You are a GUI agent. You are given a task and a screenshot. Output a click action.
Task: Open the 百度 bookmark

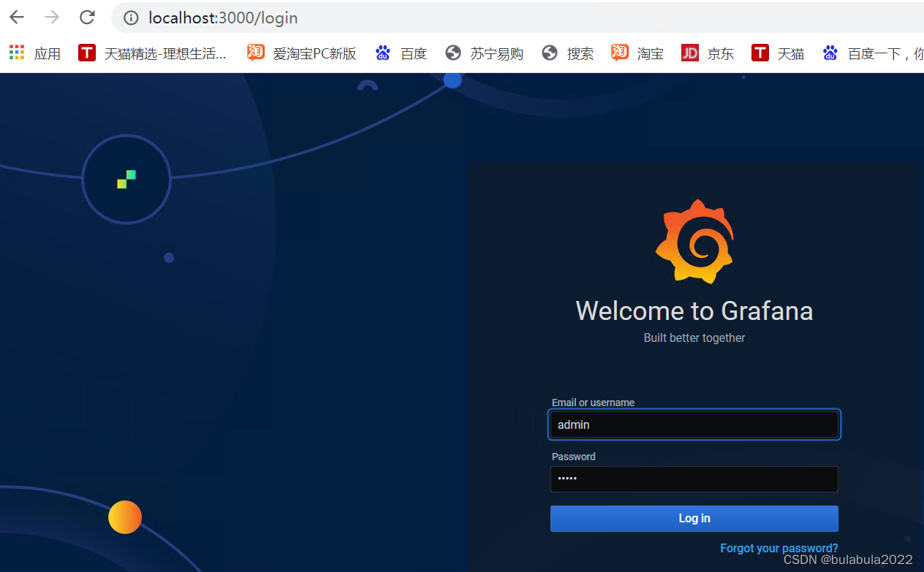pyautogui.click(x=401, y=53)
